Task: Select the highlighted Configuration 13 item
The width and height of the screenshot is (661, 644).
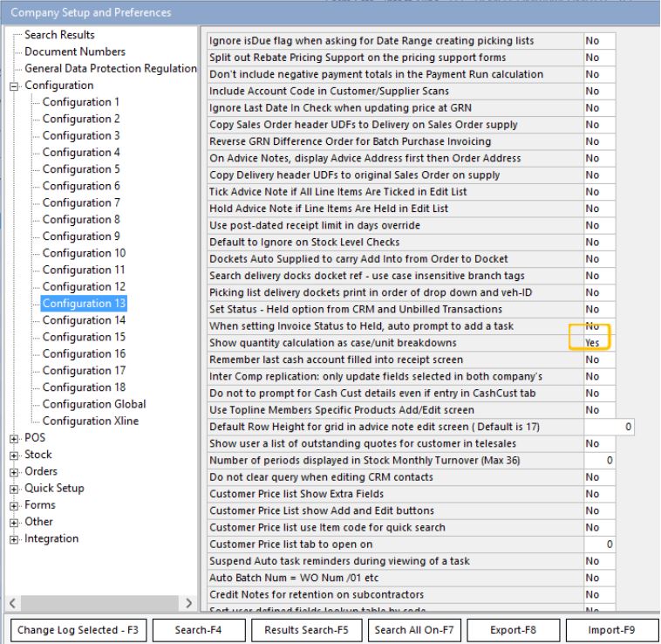Action: (84, 303)
